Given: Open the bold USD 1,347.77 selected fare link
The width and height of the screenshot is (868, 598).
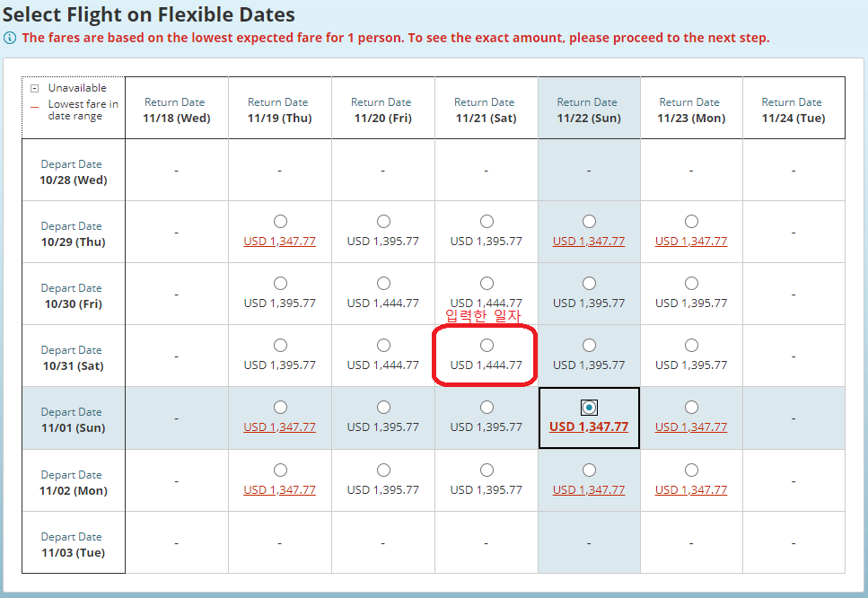Looking at the screenshot, I should point(589,427).
